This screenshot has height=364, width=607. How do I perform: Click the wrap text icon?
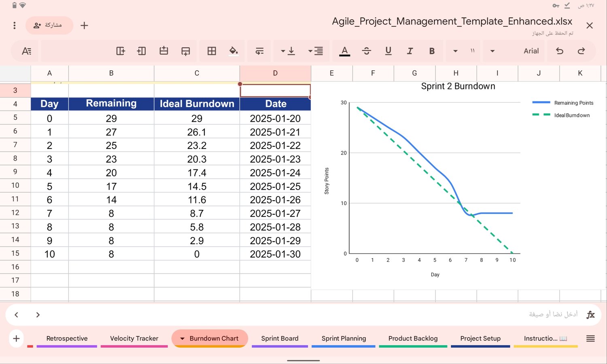tap(259, 51)
